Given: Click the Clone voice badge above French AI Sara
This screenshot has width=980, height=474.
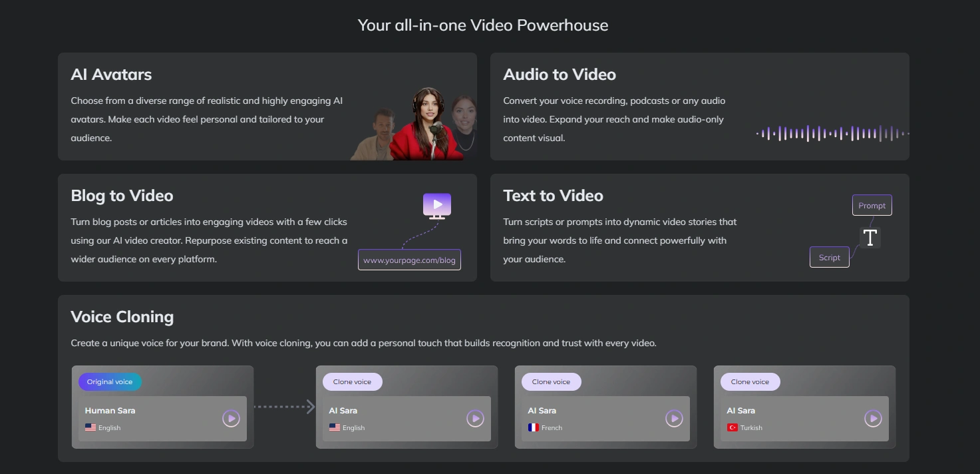Looking at the screenshot, I should click(552, 381).
